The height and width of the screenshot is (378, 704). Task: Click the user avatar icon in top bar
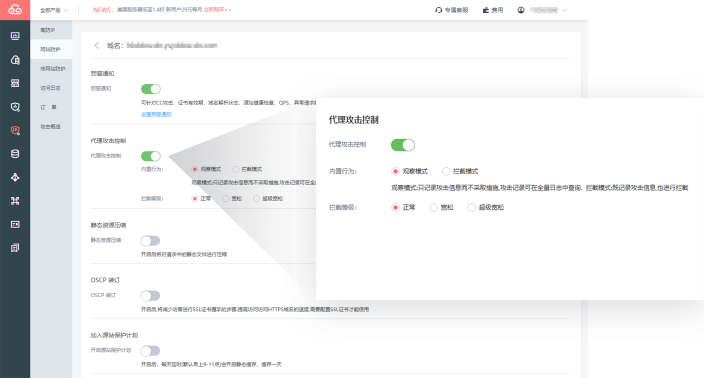pyautogui.click(x=521, y=10)
